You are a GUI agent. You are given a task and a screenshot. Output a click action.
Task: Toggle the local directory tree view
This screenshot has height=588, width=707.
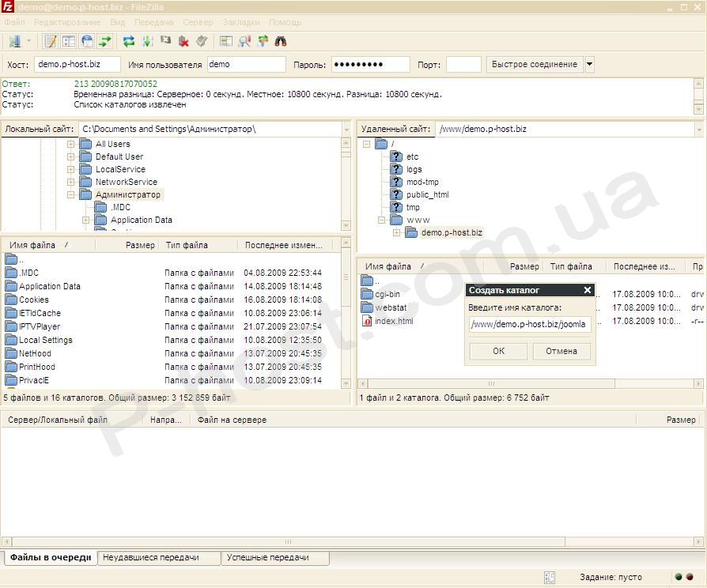click(x=69, y=41)
